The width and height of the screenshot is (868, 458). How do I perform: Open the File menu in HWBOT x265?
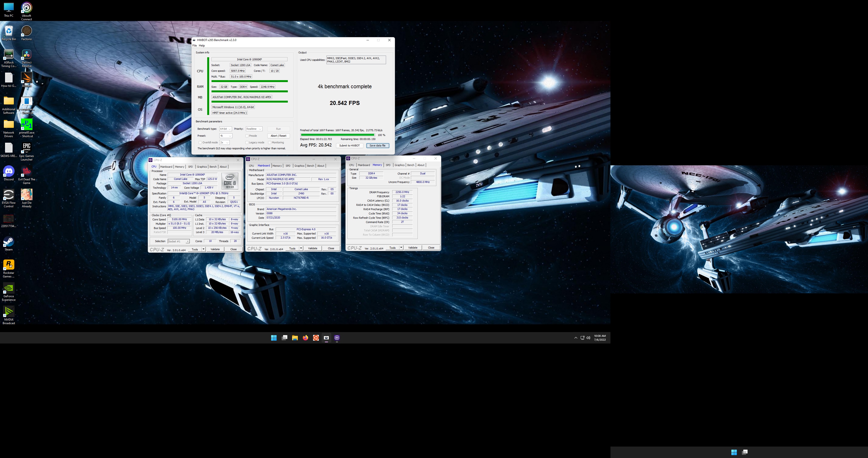pyautogui.click(x=194, y=46)
